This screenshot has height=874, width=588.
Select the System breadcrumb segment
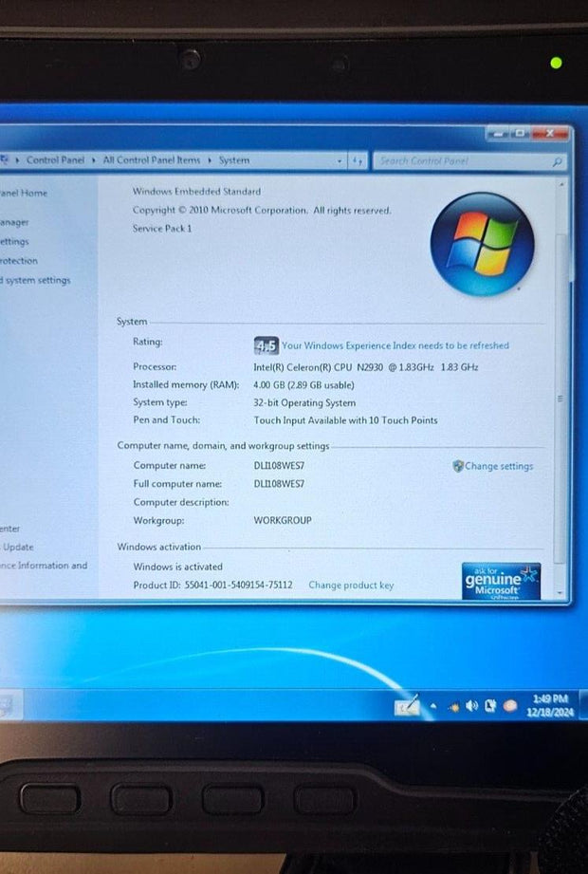[234, 160]
